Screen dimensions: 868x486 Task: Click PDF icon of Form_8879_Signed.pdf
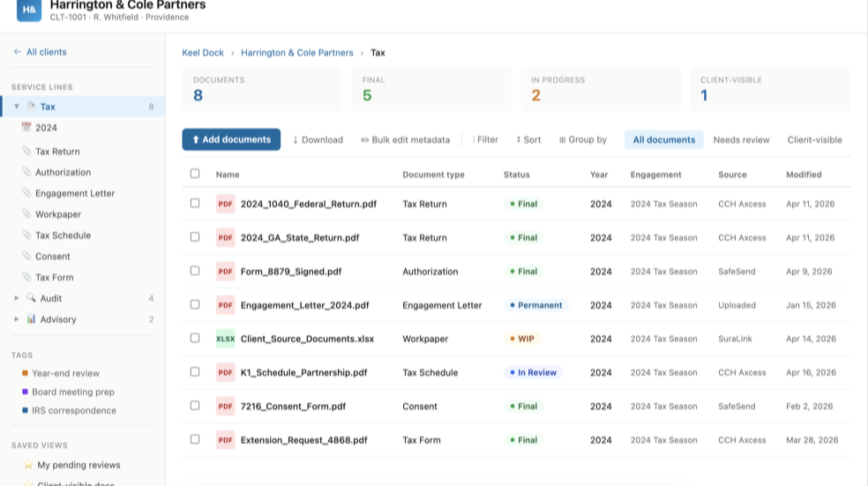click(225, 272)
